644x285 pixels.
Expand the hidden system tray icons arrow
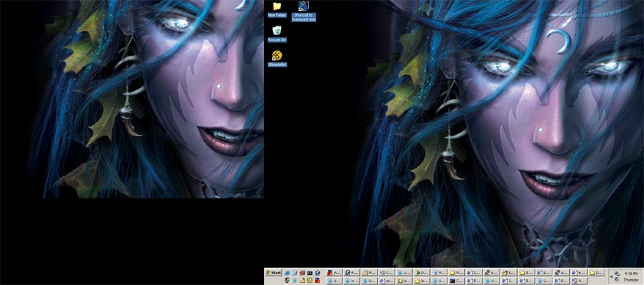[612, 277]
